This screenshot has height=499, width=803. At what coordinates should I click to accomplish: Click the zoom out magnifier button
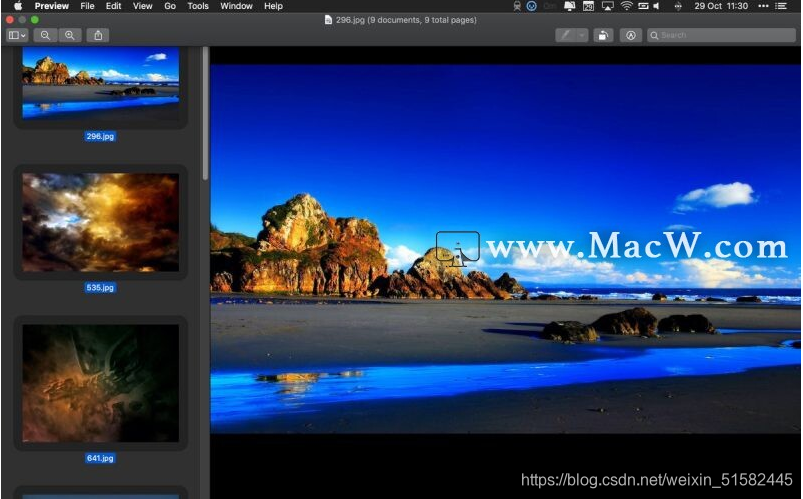click(45, 35)
